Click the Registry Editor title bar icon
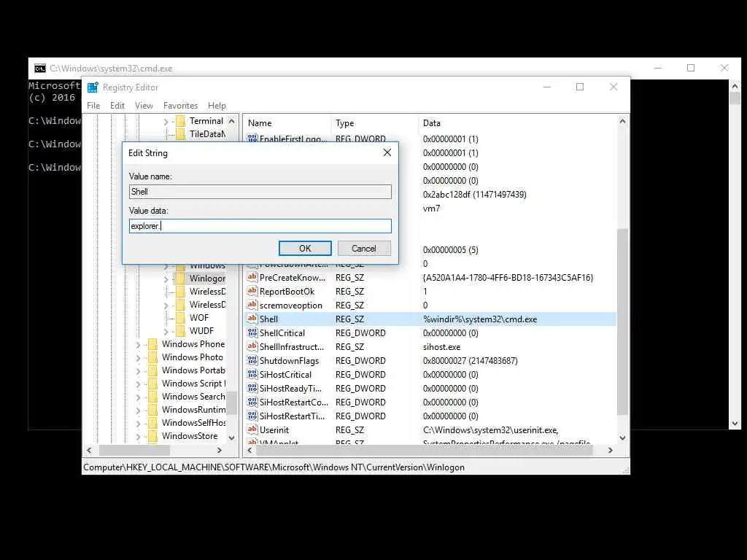Image resolution: width=747 pixels, height=560 pixels. pyautogui.click(x=93, y=87)
